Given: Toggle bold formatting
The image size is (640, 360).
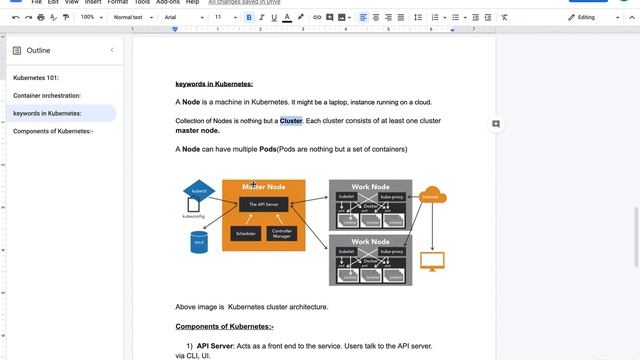Looking at the screenshot, I should tap(249, 18).
